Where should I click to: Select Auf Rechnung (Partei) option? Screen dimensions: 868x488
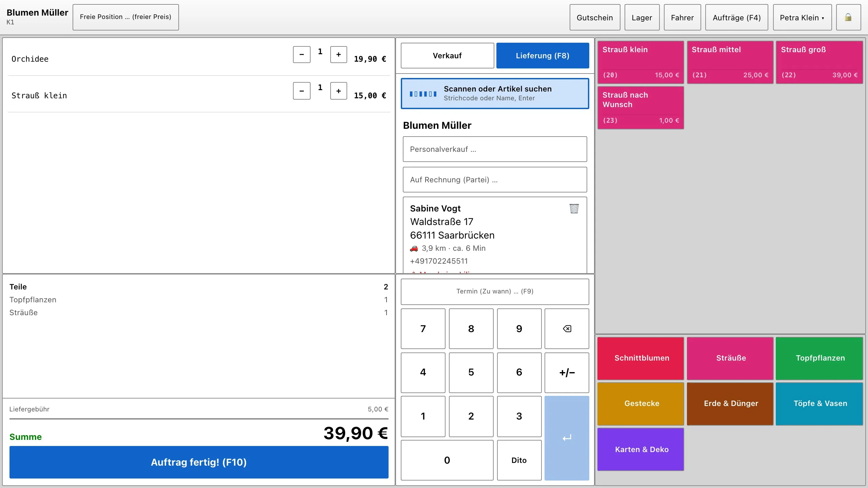(495, 180)
